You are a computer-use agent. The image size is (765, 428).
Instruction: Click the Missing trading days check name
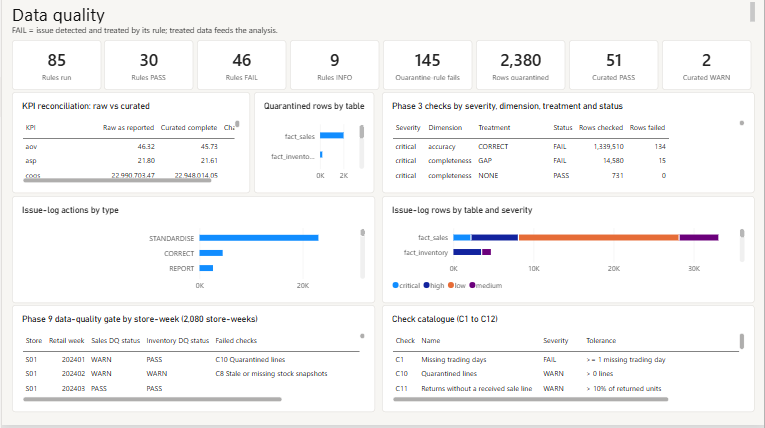(454, 360)
